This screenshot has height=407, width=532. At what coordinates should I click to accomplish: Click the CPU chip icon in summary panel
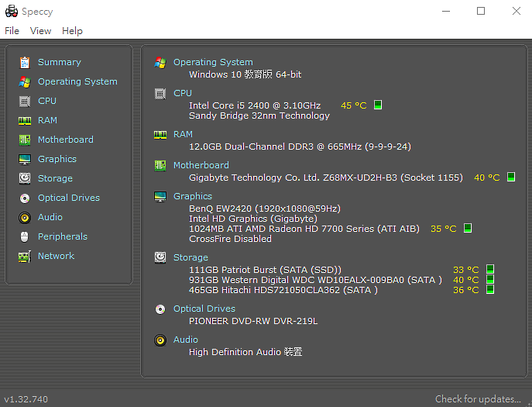tap(160, 93)
